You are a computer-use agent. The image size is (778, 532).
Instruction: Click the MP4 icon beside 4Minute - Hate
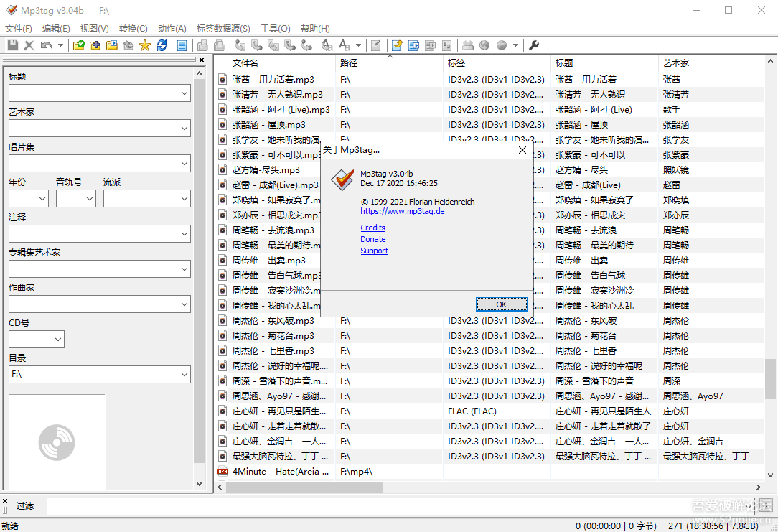(x=222, y=472)
